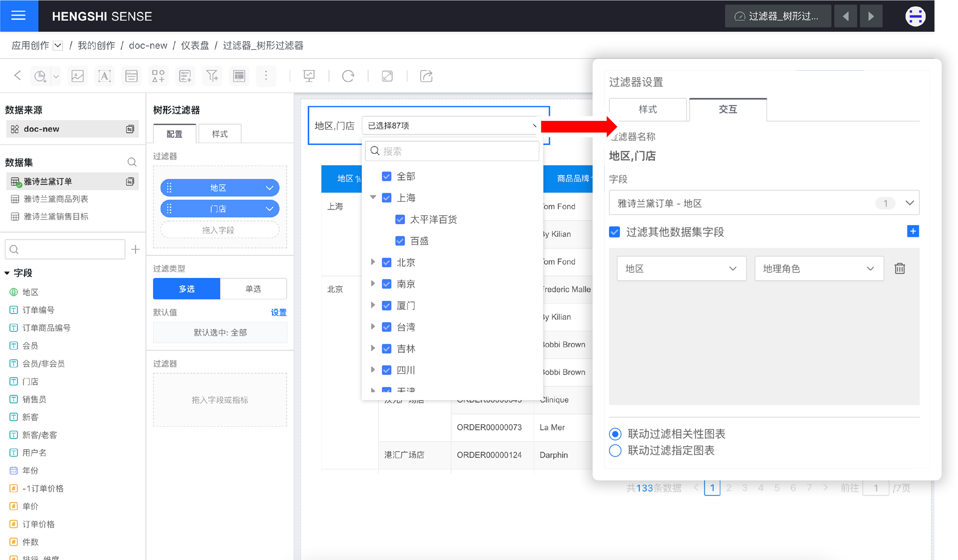Click the dataset search magnifier icon
958x560 pixels.
(x=132, y=162)
